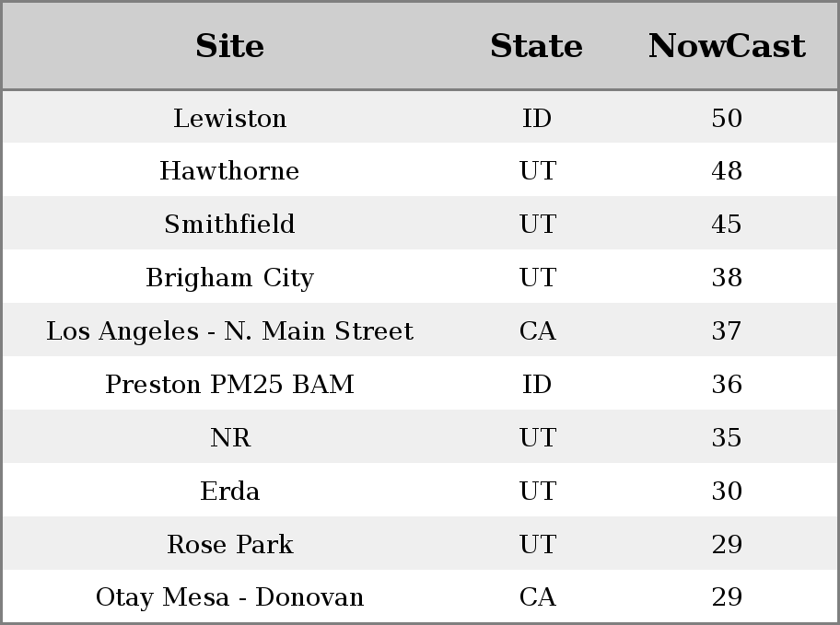Select the Smithfield row name
Viewport: 840px width, 625px height.
point(229,225)
